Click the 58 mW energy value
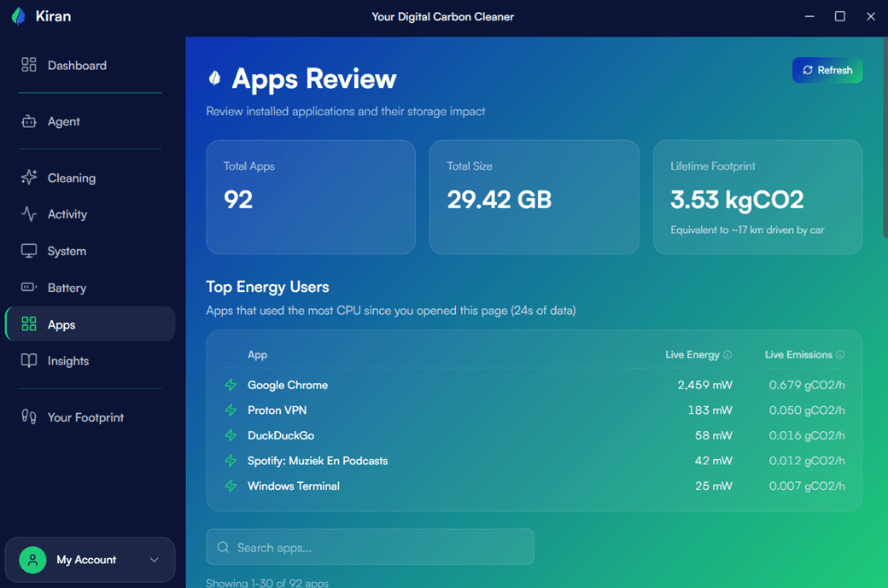 [714, 435]
